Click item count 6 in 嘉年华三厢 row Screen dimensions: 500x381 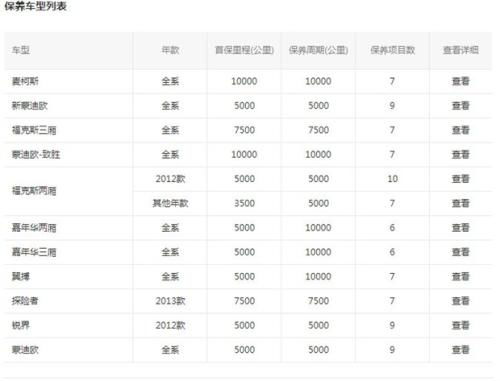[x=392, y=252]
